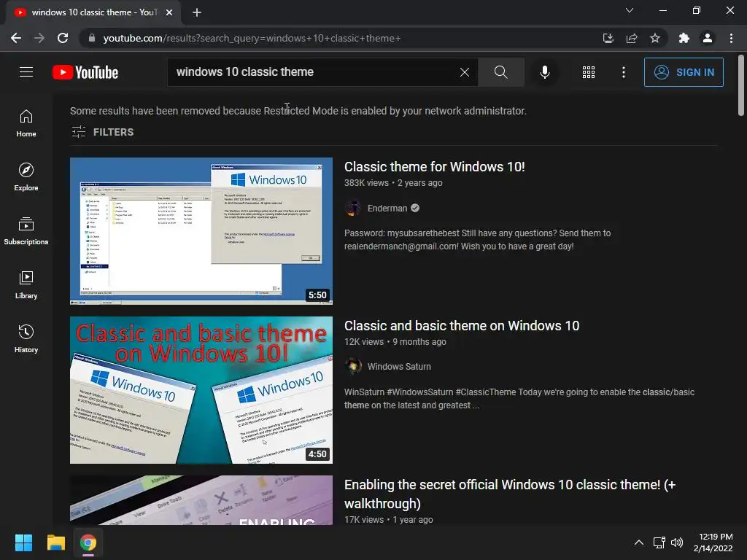This screenshot has height=560, width=747.
Task: Click description starting 'WinSaturn #WindowsSaturn'
Action: tap(519, 399)
